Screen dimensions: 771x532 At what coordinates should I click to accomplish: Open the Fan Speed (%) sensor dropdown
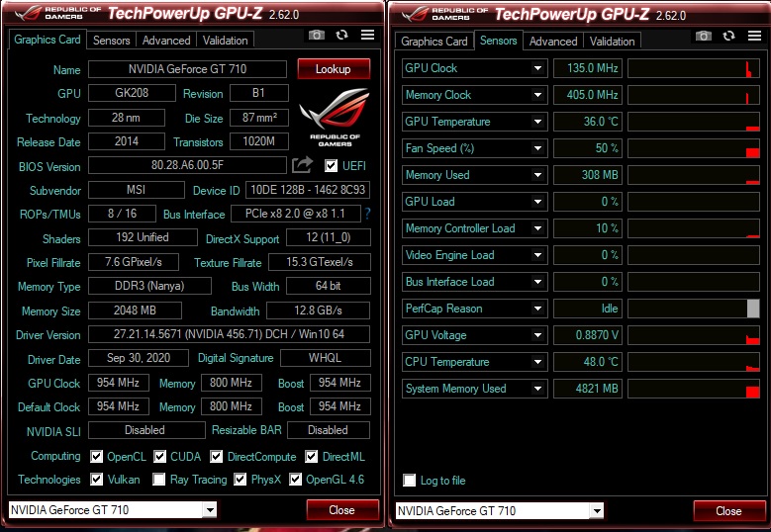point(538,148)
